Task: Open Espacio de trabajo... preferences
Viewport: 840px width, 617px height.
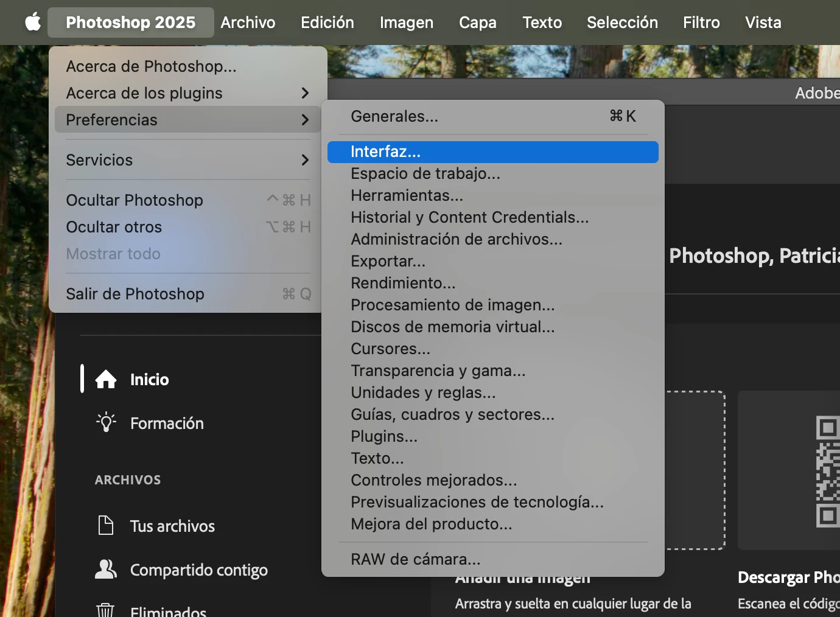Action: coord(493,173)
